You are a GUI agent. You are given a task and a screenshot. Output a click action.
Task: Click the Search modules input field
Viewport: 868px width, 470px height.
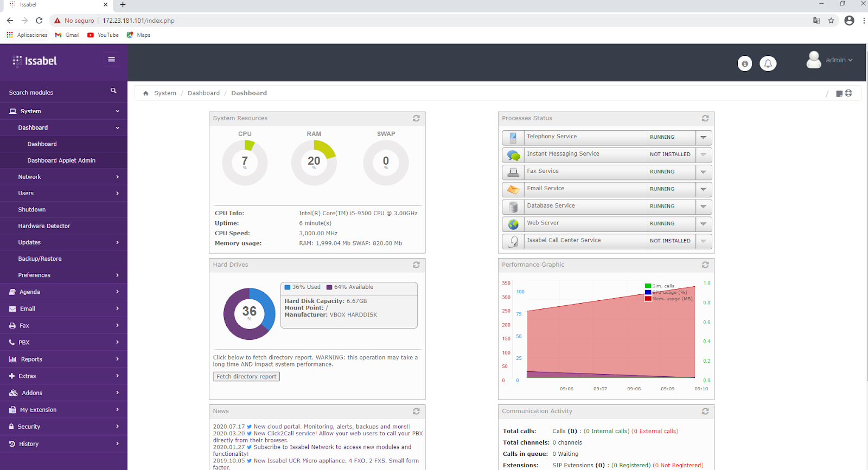[x=57, y=93]
